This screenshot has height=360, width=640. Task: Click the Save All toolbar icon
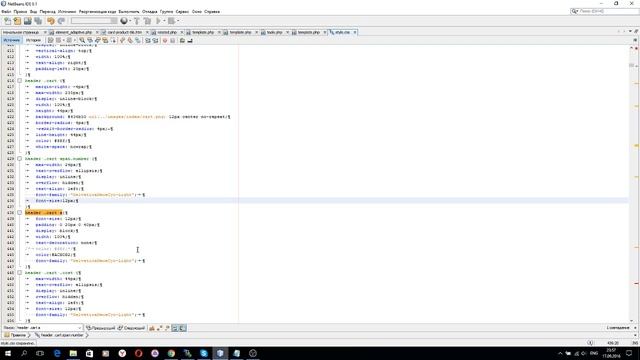click(x=38, y=21)
